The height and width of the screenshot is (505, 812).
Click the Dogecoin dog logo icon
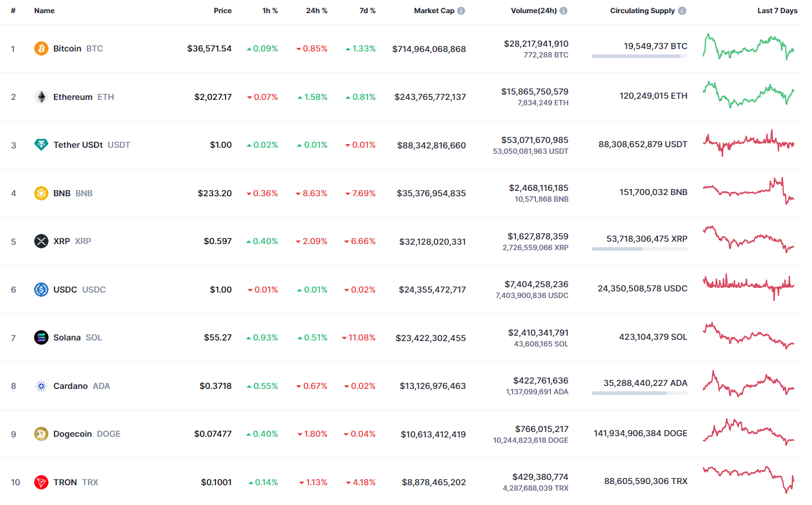pos(41,434)
